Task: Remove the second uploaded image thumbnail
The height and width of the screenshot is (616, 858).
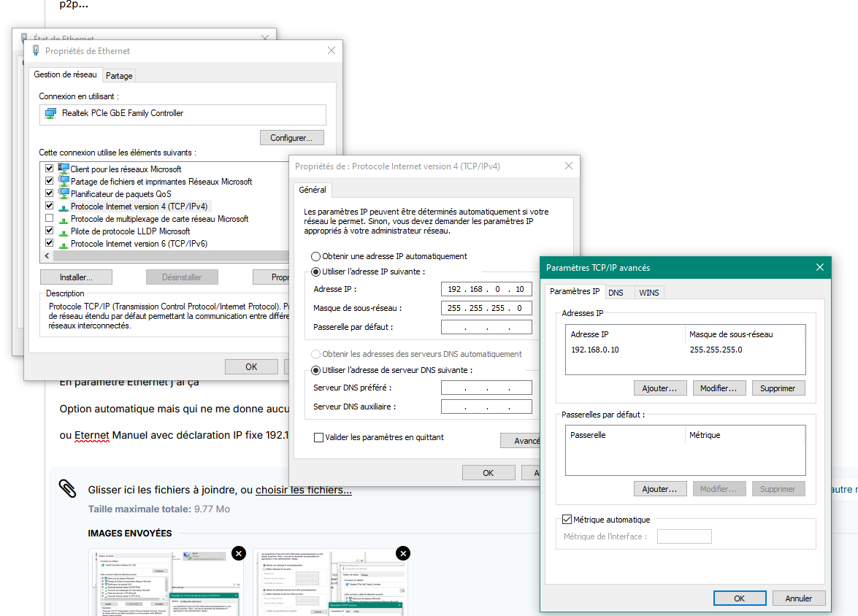Action: pyautogui.click(x=403, y=553)
